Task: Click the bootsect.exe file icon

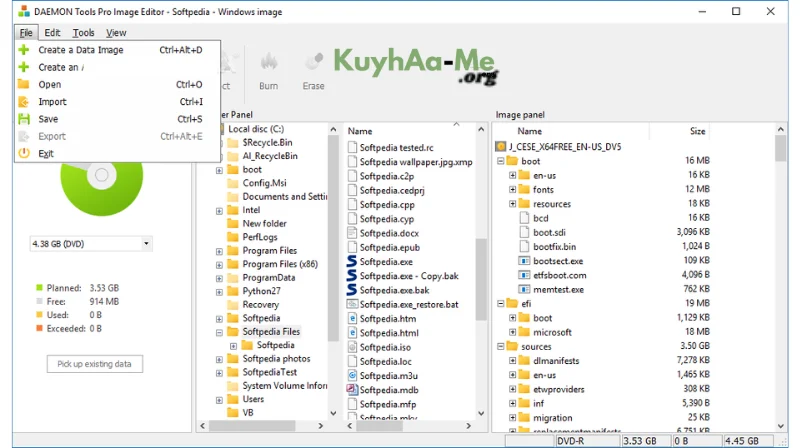Action: [524, 261]
